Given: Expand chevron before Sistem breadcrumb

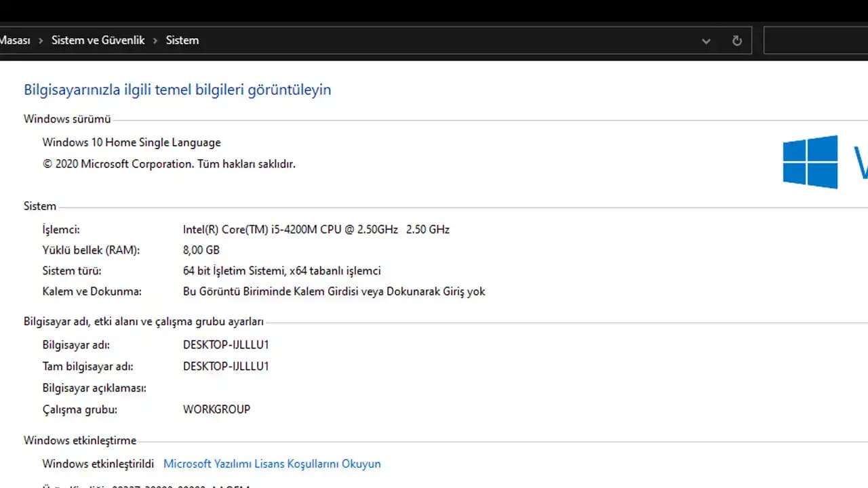Looking at the screenshot, I should [155, 41].
